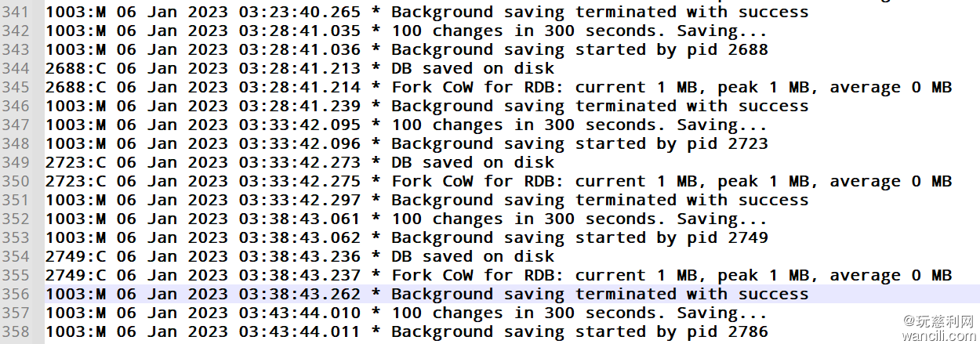This screenshot has height=344, width=980.
Task: Click line number 345 in the margin
Action: tap(16, 88)
